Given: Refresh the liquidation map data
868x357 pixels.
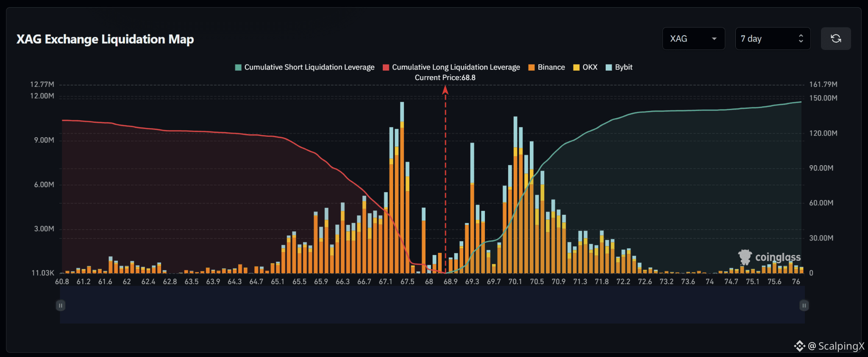Looking at the screenshot, I should click(x=836, y=39).
